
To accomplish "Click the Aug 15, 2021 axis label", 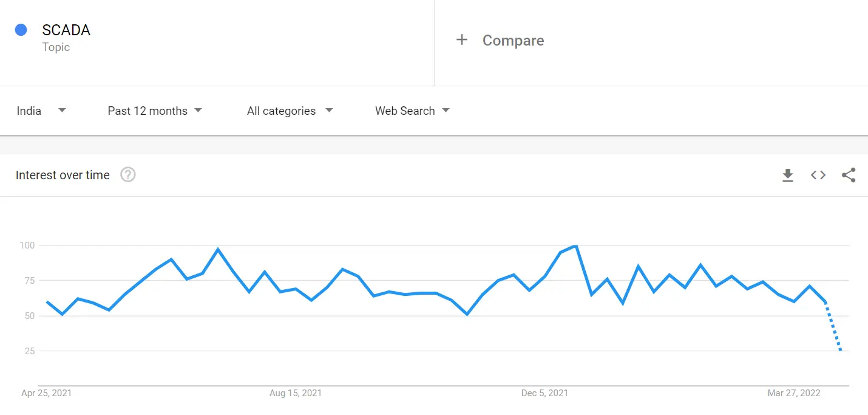I will 296,393.
